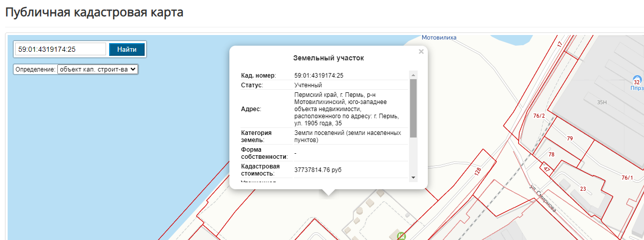Screen dimensions: 644x240
Task: Select parcel 79 on the map
Action: [569, 139]
